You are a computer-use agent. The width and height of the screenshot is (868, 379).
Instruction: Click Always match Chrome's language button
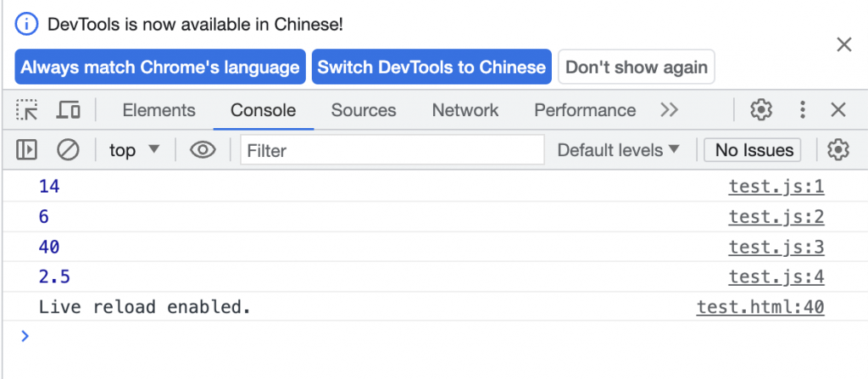160,67
